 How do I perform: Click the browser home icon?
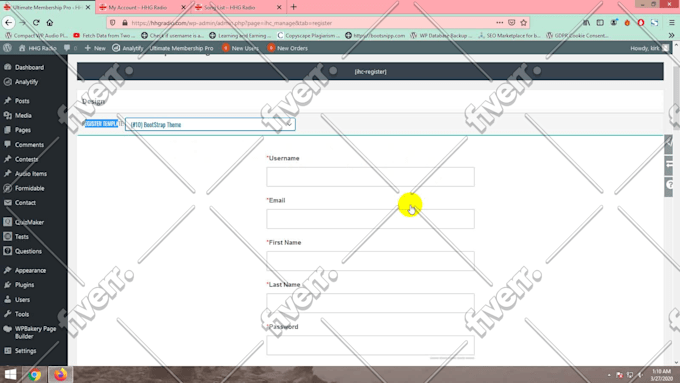point(50,23)
